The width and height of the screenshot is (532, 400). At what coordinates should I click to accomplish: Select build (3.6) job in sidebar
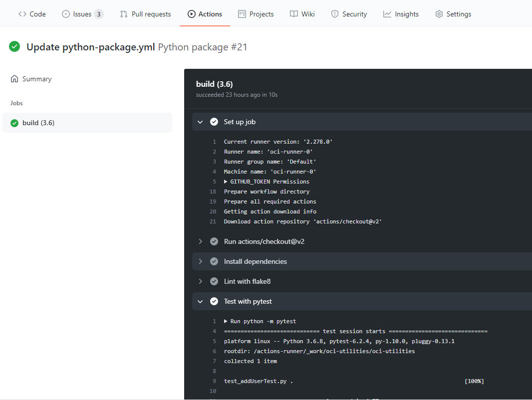38,123
